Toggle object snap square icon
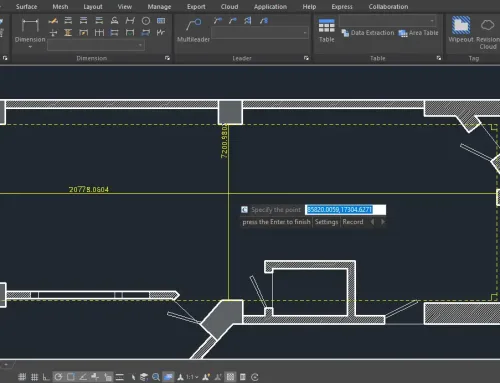500x383 pixels. tap(71, 377)
